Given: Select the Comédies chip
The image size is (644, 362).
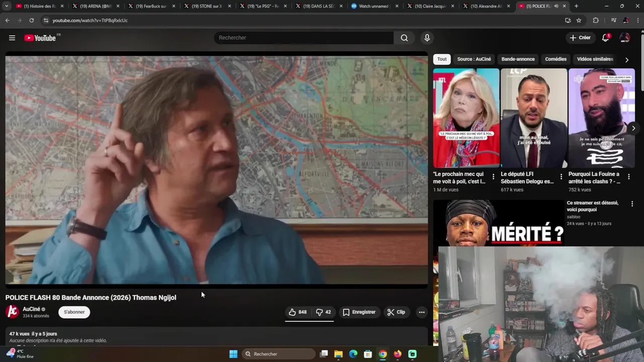Looking at the screenshot, I should pos(555,59).
